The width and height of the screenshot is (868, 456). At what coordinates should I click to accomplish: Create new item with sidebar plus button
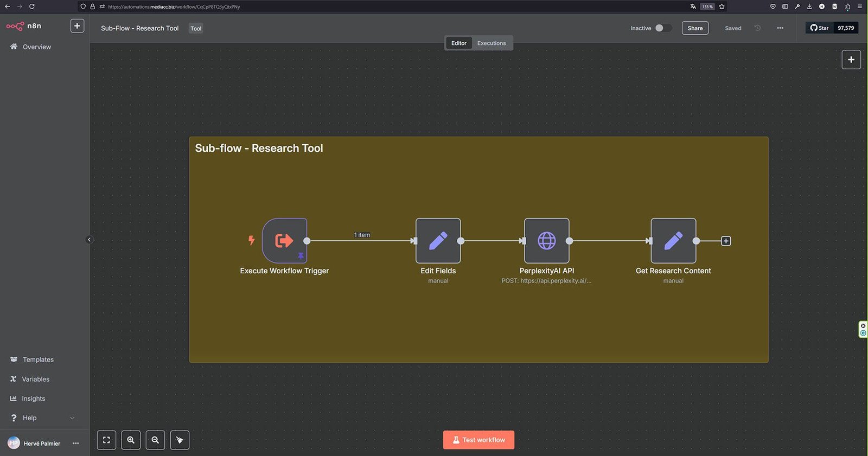[x=77, y=26]
